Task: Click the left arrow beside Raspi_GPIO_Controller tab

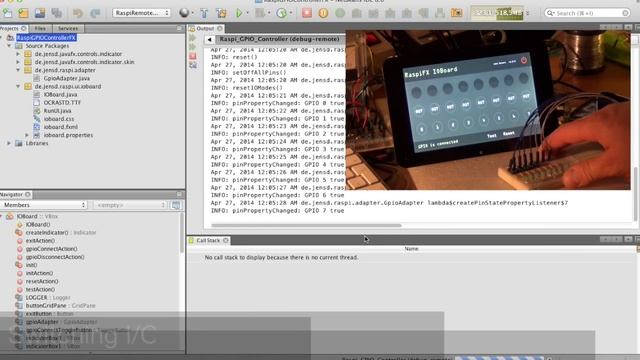Action: point(209,40)
